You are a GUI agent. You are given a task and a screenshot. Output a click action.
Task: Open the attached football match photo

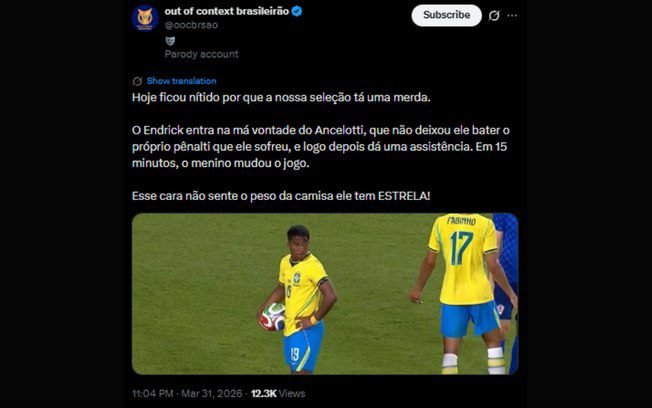click(325, 294)
